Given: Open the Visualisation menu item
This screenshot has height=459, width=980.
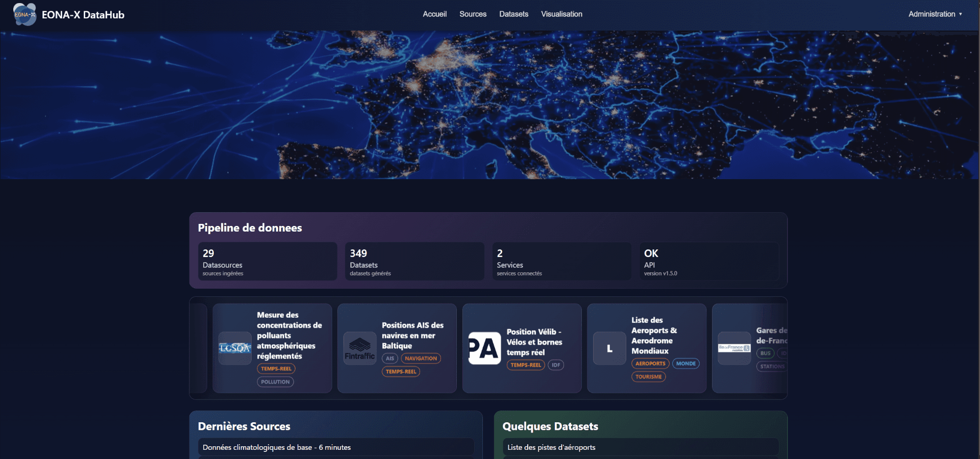Looking at the screenshot, I should [x=561, y=14].
